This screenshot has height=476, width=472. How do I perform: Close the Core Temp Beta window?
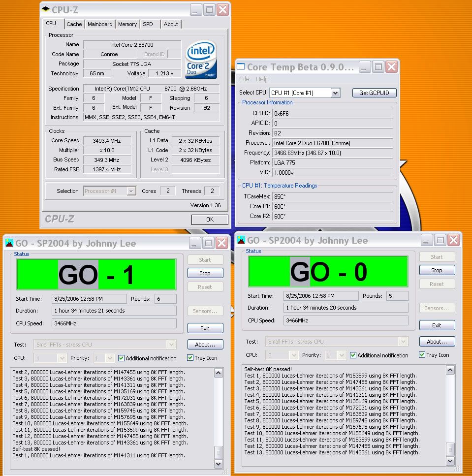(x=392, y=67)
